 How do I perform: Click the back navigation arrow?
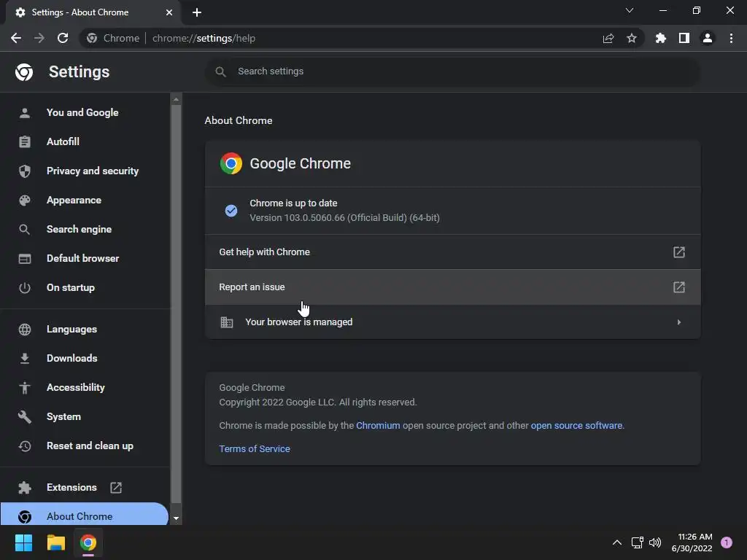click(16, 38)
